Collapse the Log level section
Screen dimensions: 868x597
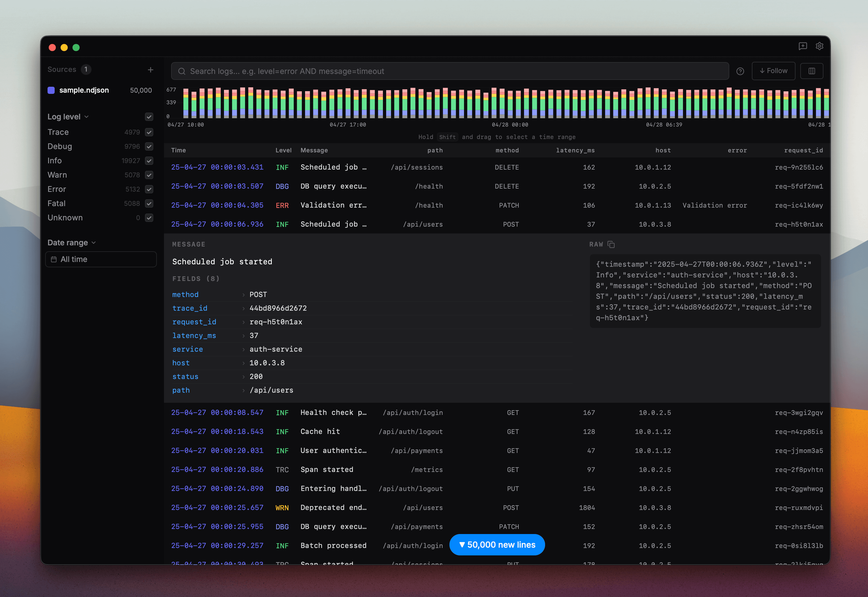68,117
